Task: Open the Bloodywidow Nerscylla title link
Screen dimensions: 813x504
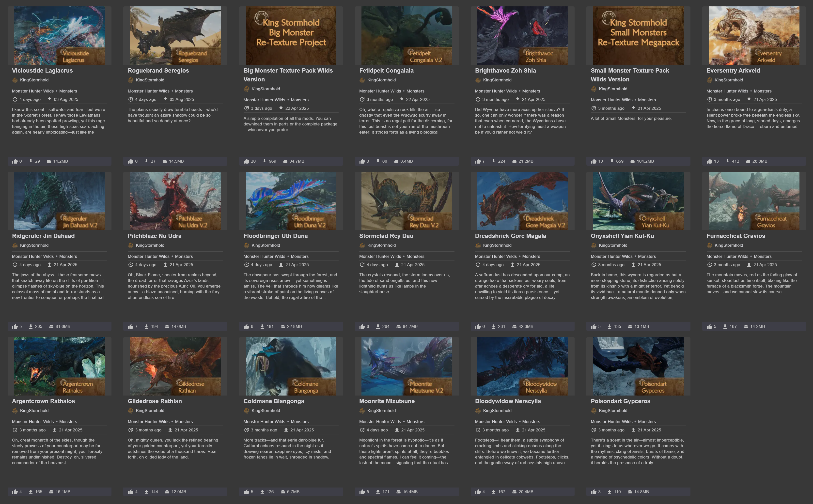Action: [508, 401]
